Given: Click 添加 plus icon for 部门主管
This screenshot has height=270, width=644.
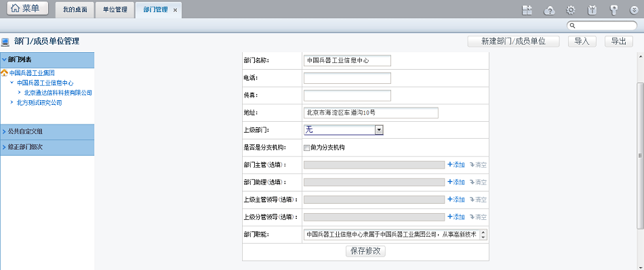Looking at the screenshot, I should click(449, 164).
